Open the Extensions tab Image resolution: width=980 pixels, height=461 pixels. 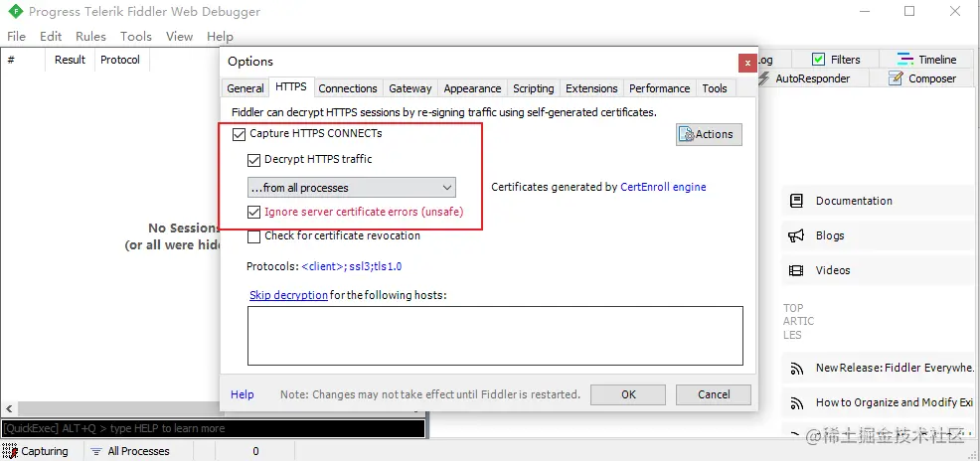pyautogui.click(x=591, y=88)
